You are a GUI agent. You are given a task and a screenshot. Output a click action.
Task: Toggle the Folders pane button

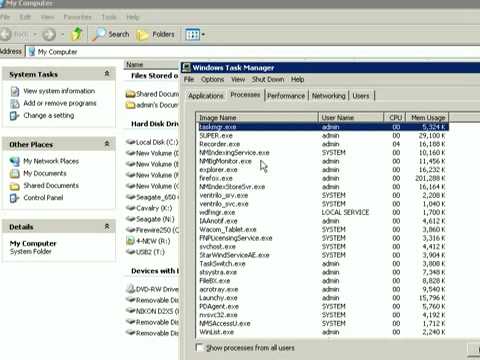pos(156,34)
